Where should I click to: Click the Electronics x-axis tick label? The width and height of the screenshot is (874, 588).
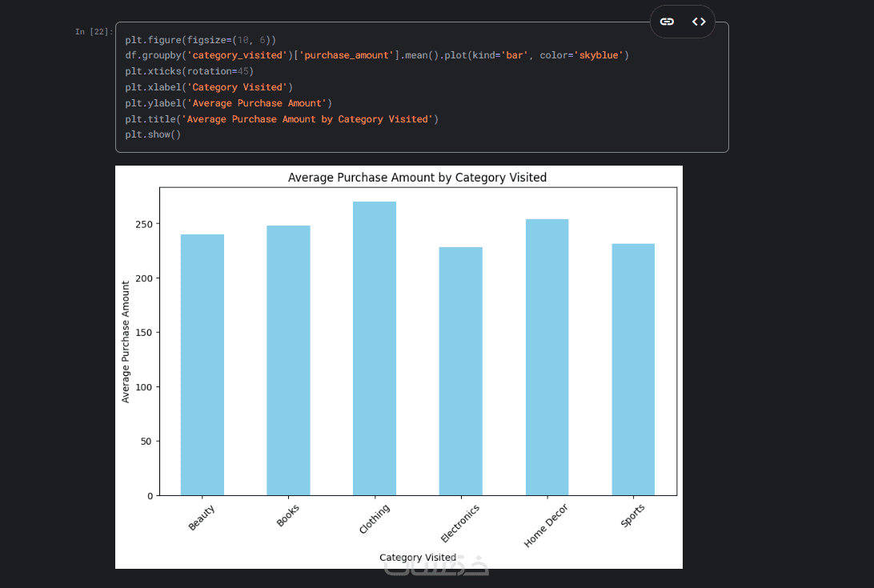pos(460,523)
